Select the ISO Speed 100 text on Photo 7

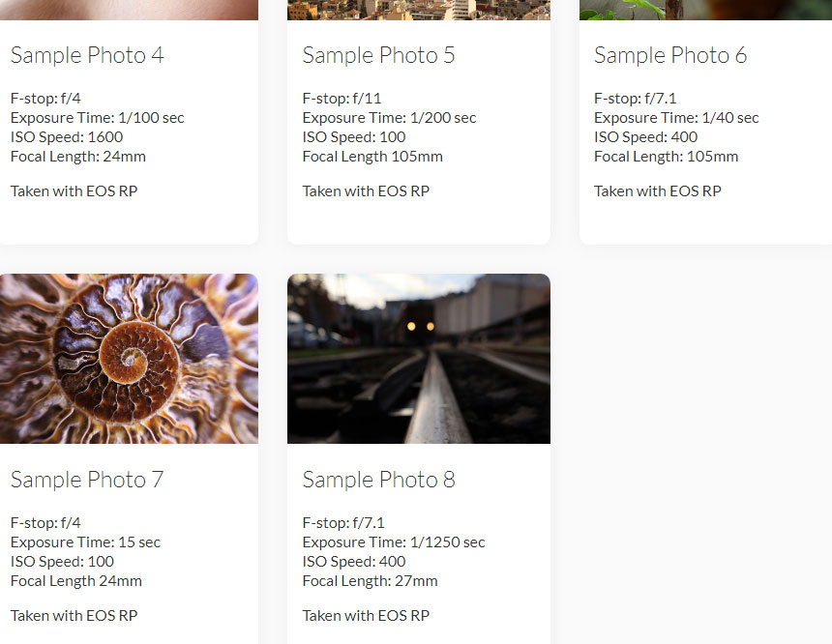click(x=63, y=561)
